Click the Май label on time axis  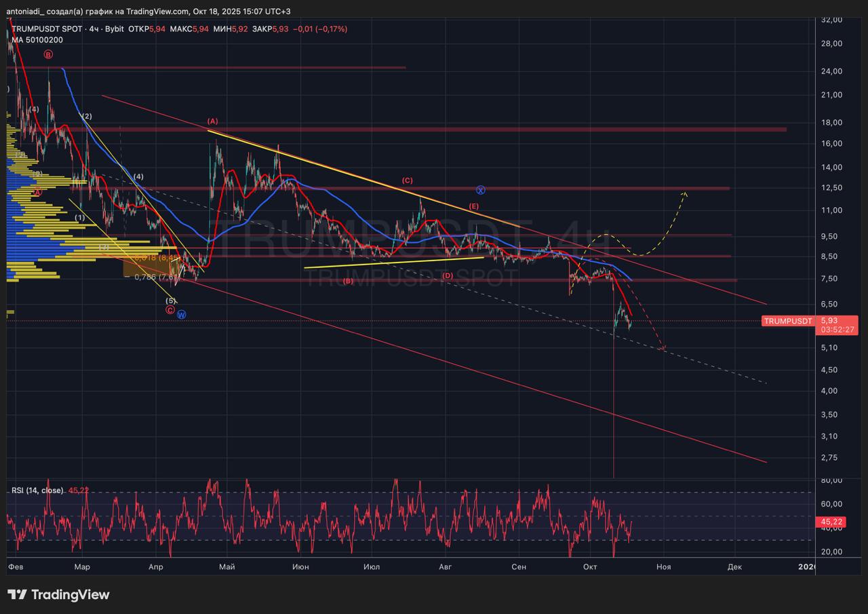228,566
